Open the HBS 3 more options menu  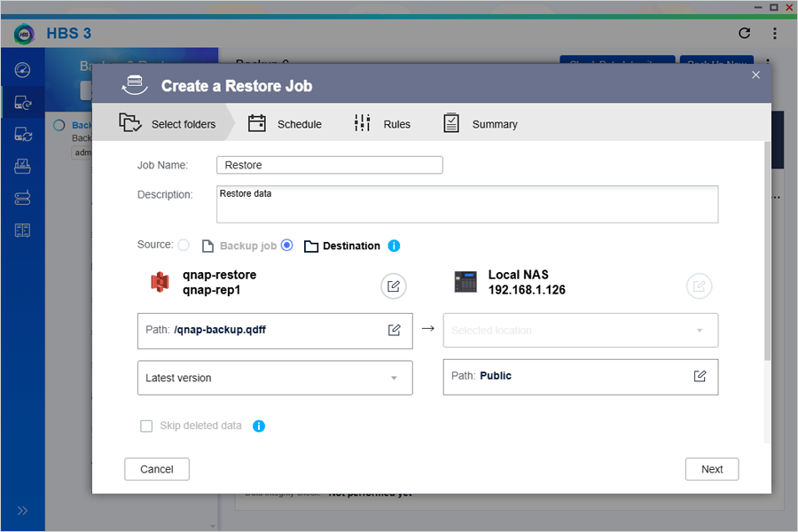pyautogui.click(x=775, y=33)
